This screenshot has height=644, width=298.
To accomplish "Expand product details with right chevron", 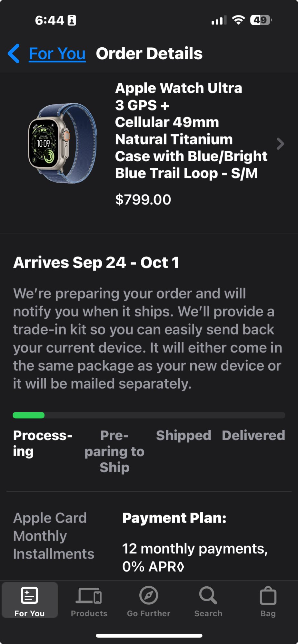I will (280, 144).
